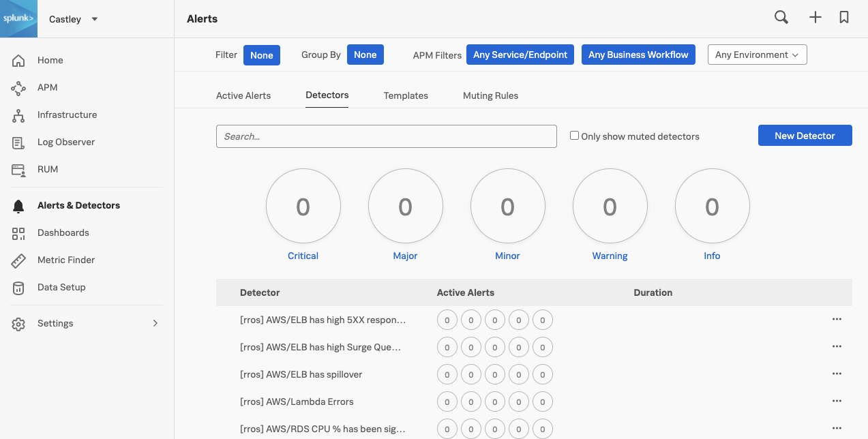Click the Any Service/Endpoint filter button
Image resolution: width=868 pixels, height=439 pixels.
click(x=520, y=55)
